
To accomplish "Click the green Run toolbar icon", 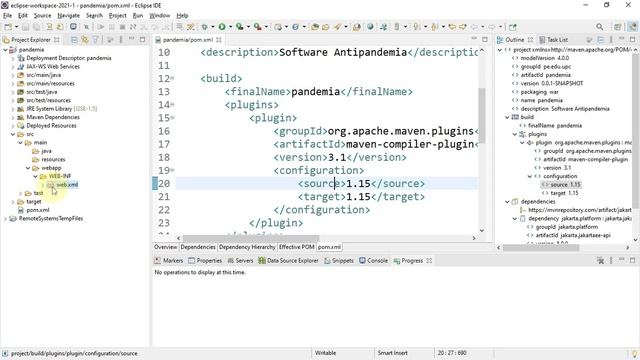I will point(222,27).
